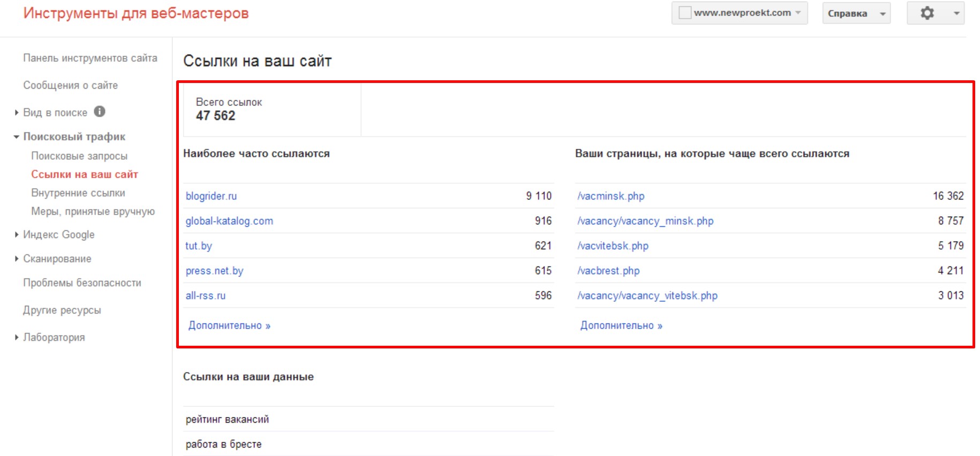The height and width of the screenshot is (456, 980).
Task: Click the value 3 013 for vacancy_vitebsk.php
Action: pyautogui.click(x=951, y=295)
